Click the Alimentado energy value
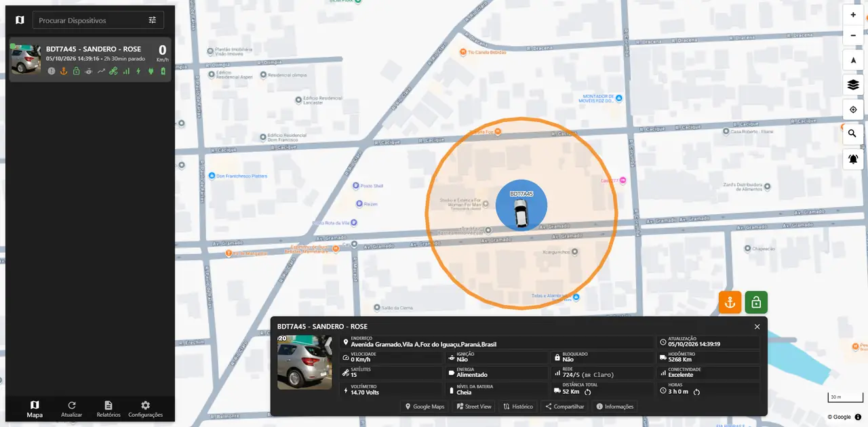Screen dimensions: 868x427 [x=472, y=375]
